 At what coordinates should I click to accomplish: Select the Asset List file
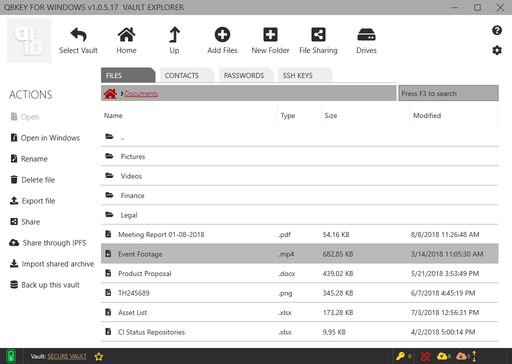pyautogui.click(x=300, y=312)
